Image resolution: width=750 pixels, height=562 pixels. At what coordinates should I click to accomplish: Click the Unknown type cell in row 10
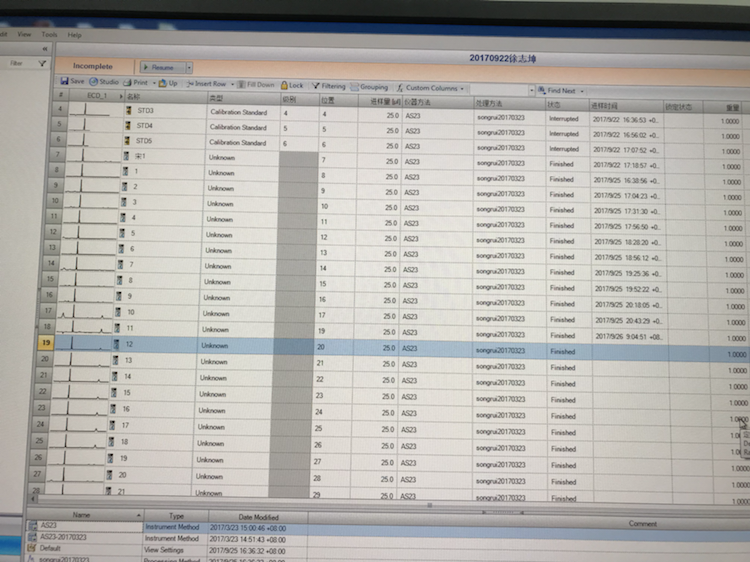[241, 204]
